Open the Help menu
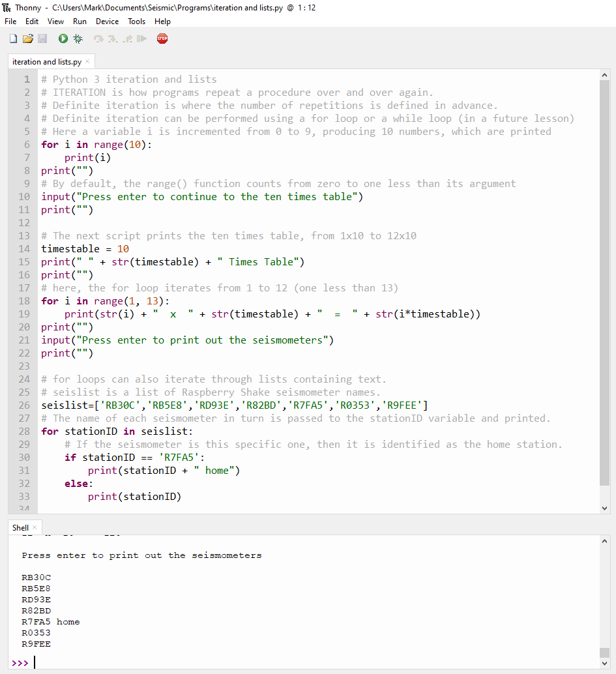 pyautogui.click(x=162, y=22)
